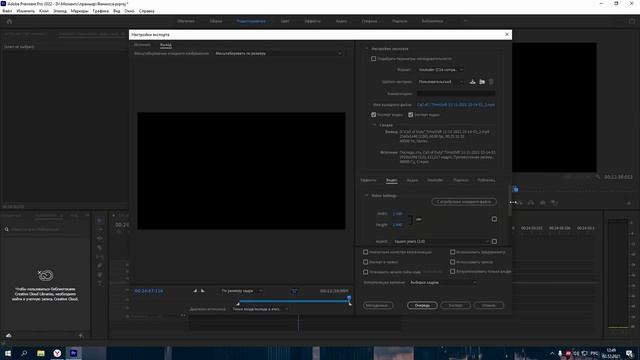Image resolution: width=640 pixels, height=360 pixels.
Task: Open File Explorer from the taskbar
Action: pos(40,353)
